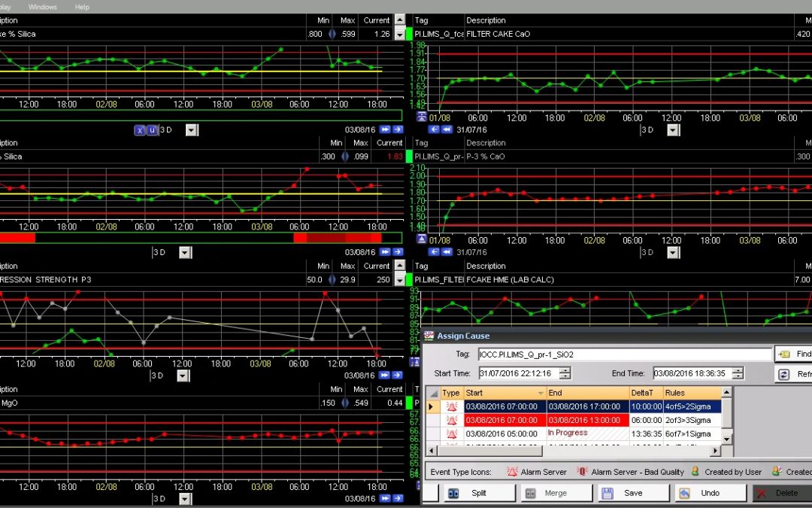Screen dimensions: 812x508
Task: Click the scroll-down arrow beside the 250 current value
Action: pos(400,280)
